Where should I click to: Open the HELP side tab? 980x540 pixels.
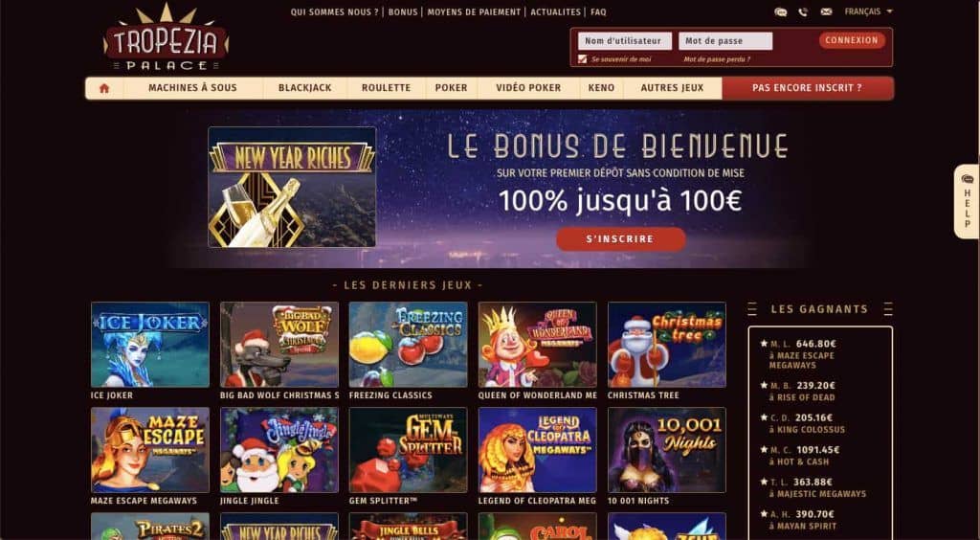tap(967, 201)
